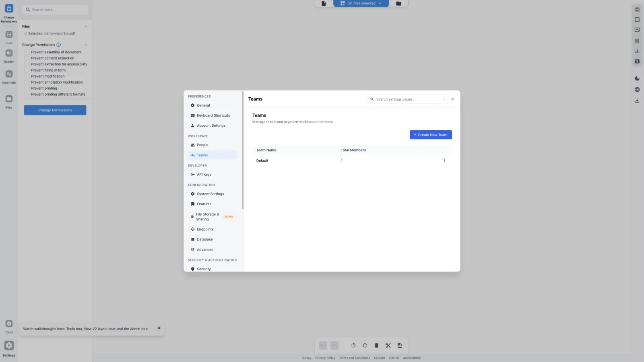Toggle dark mode with the moon icon
The width and height of the screenshot is (644, 362).
[x=637, y=78]
